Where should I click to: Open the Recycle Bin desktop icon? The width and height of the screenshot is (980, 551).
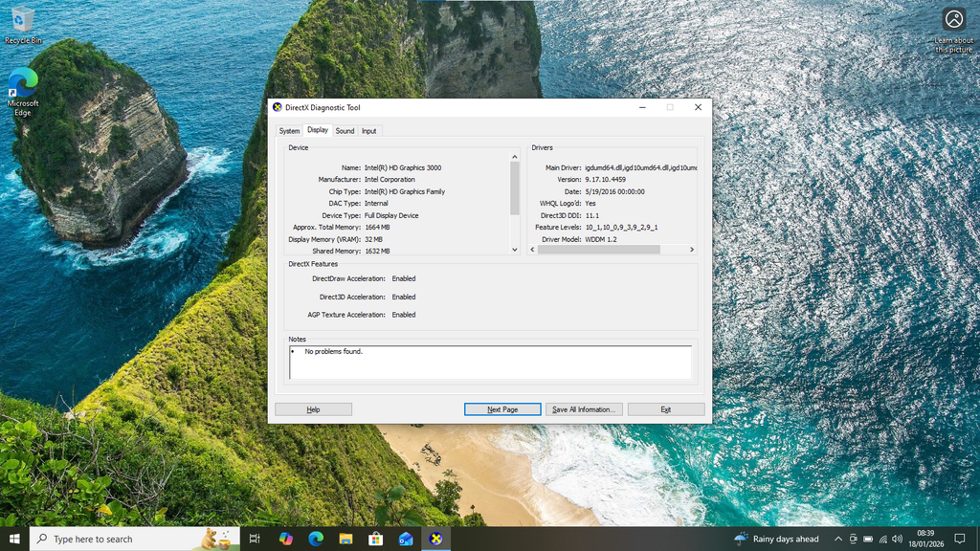click(x=23, y=25)
